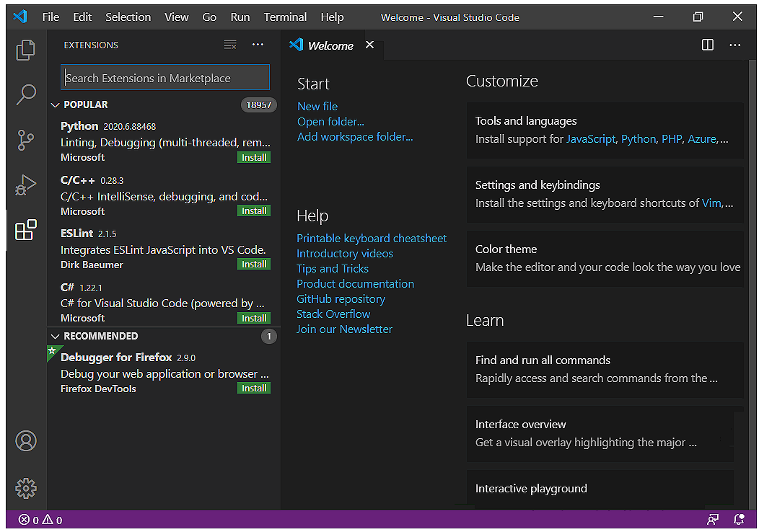Open Find and run all commands card
This screenshot has height=532, width=759.
coord(605,370)
